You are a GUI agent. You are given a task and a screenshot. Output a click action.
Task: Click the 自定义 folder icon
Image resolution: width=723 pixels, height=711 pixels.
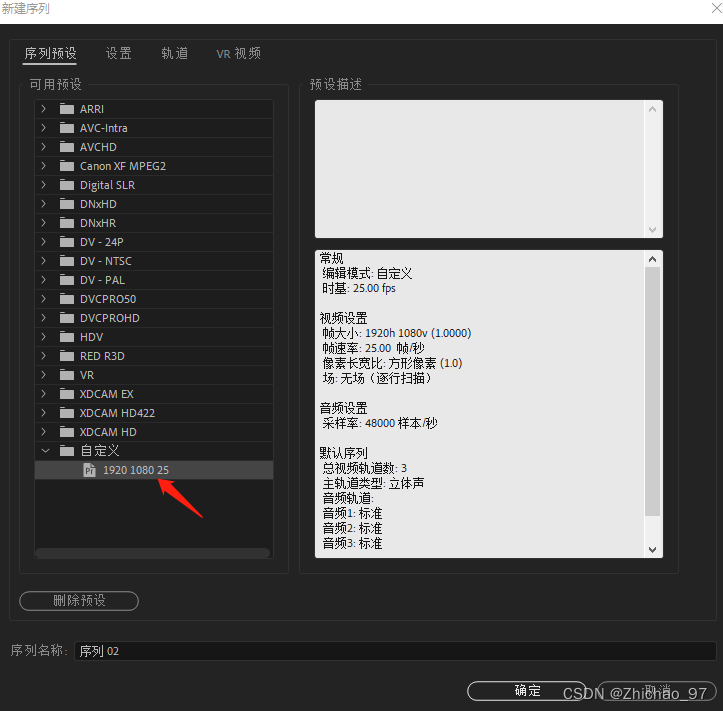pyautogui.click(x=67, y=450)
